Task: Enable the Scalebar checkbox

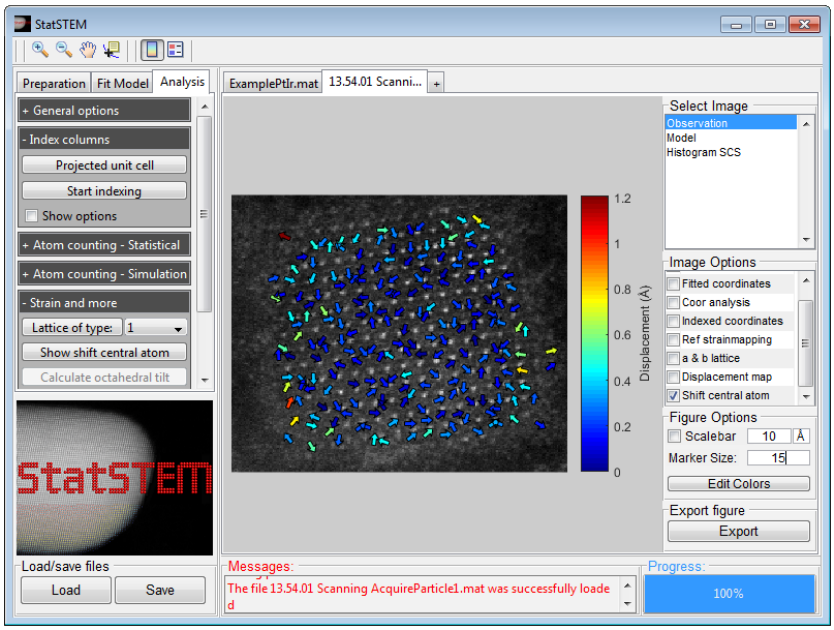Action: point(673,436)
